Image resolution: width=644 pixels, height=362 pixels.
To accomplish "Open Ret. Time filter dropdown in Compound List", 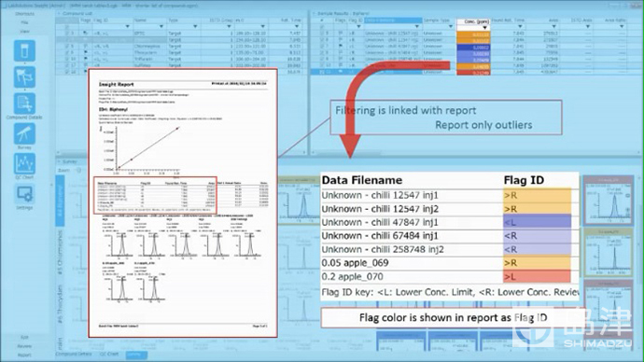I will point(297,27).
